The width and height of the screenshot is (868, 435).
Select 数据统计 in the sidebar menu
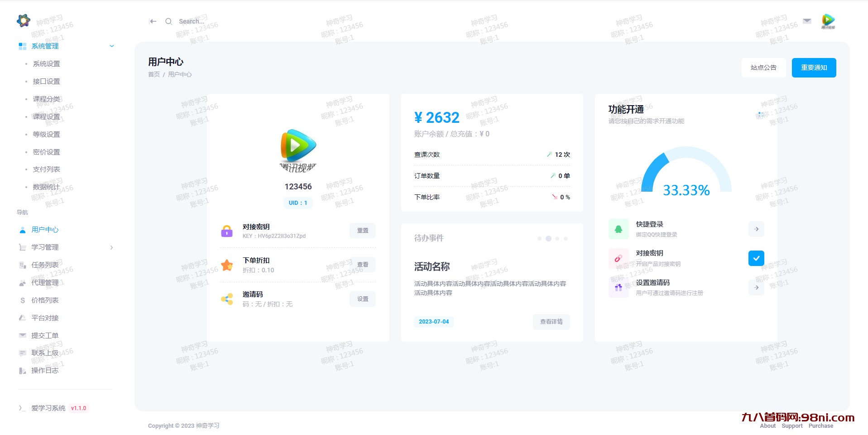pyautogui.click(x=47, y=187)
